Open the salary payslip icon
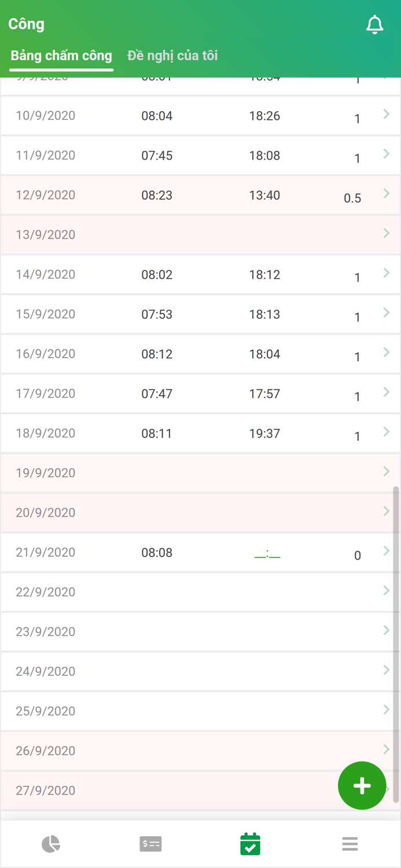401x868 pixels. tap(150, 844)
